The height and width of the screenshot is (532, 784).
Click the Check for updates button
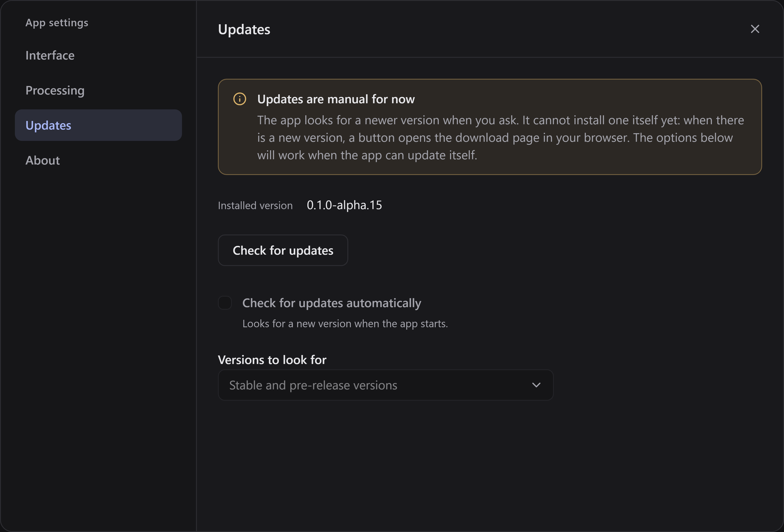(x=283, y=250)
